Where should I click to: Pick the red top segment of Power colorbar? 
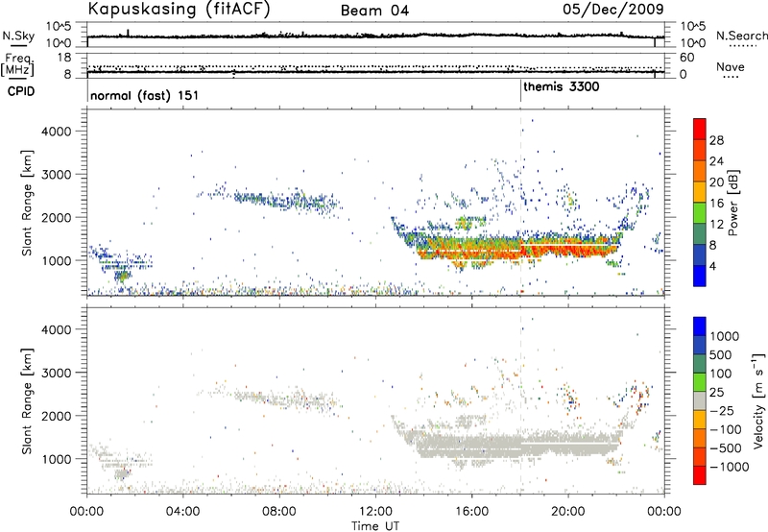point(700,129)
